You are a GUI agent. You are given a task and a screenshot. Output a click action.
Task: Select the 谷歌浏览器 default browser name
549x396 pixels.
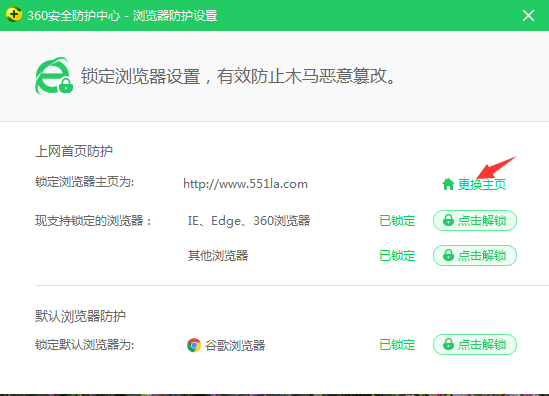[x=235, y=345]
